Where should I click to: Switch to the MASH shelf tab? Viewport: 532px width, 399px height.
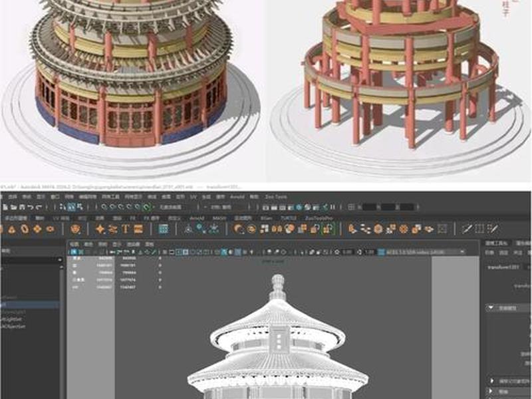tap(219, 218)
